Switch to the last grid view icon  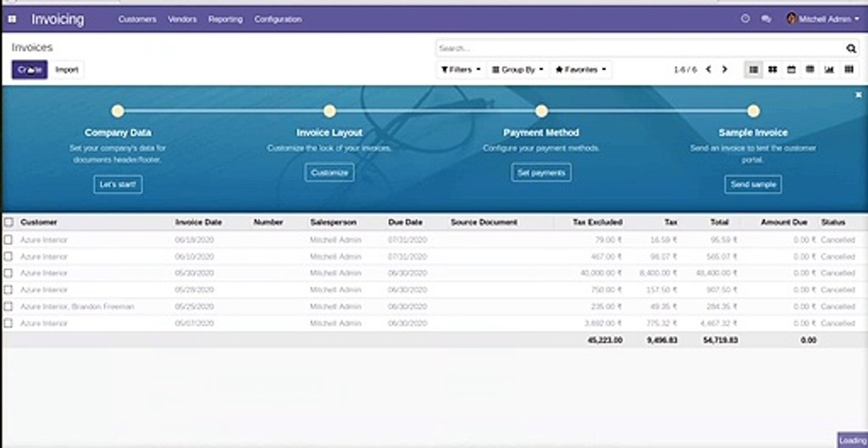coord(849,70)
